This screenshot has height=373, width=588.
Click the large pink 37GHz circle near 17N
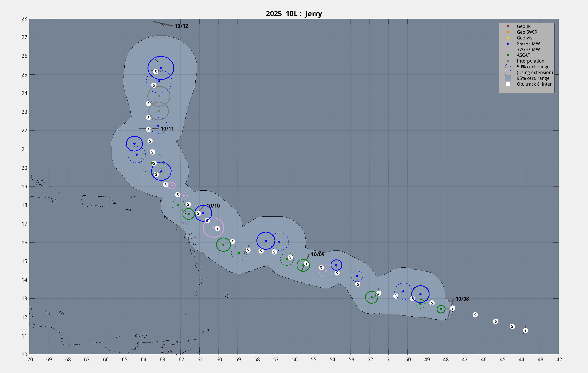click(213, 228)
